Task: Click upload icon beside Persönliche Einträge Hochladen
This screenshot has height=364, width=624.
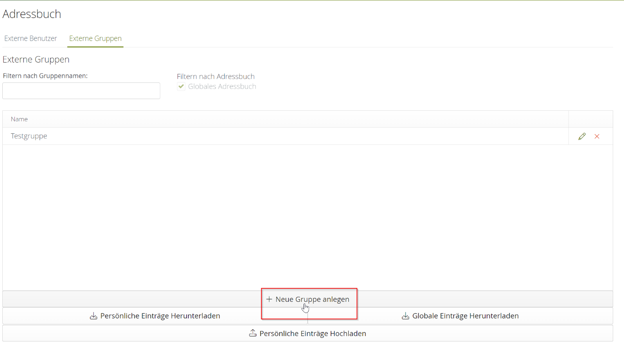Action: click(x=253, y=334)
